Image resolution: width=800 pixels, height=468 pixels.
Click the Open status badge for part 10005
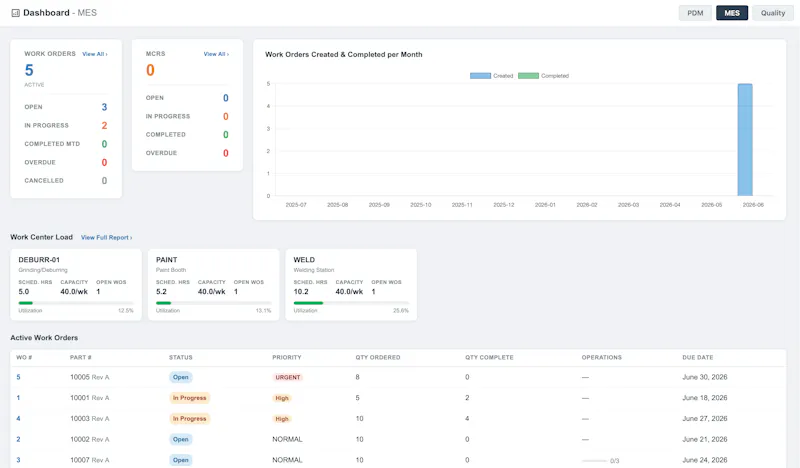[x=181, y=377]
